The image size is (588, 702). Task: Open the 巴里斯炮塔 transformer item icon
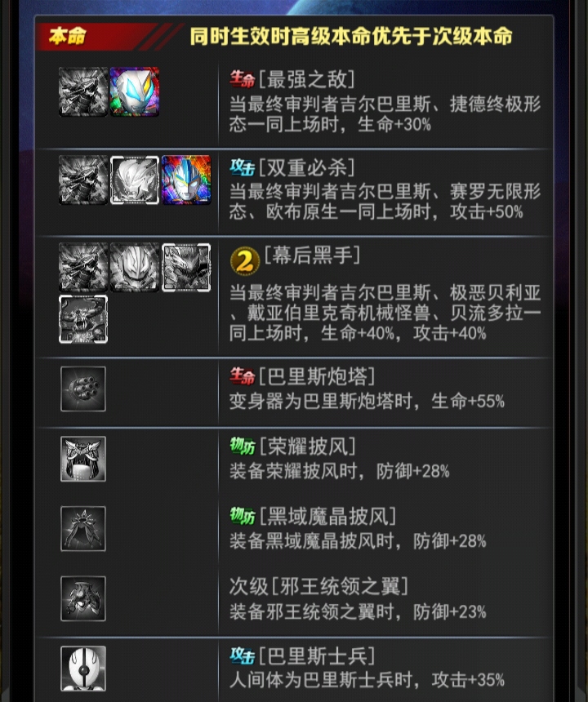pos(83,389)
